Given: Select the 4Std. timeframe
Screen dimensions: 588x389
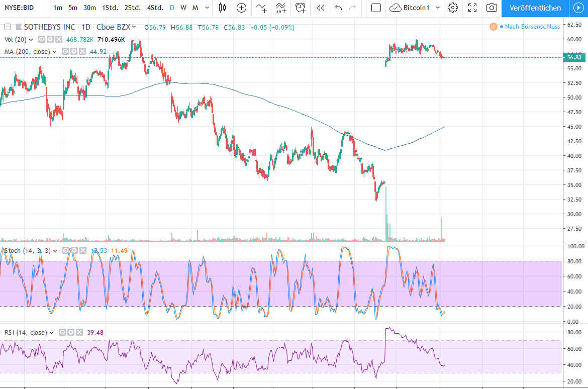Looking at the screenshot, I should tap(155, 8).
